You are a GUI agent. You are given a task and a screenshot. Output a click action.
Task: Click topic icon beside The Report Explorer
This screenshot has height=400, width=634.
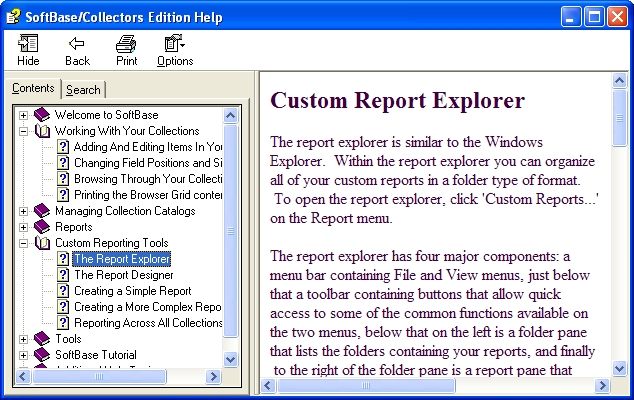coord(63,259)
